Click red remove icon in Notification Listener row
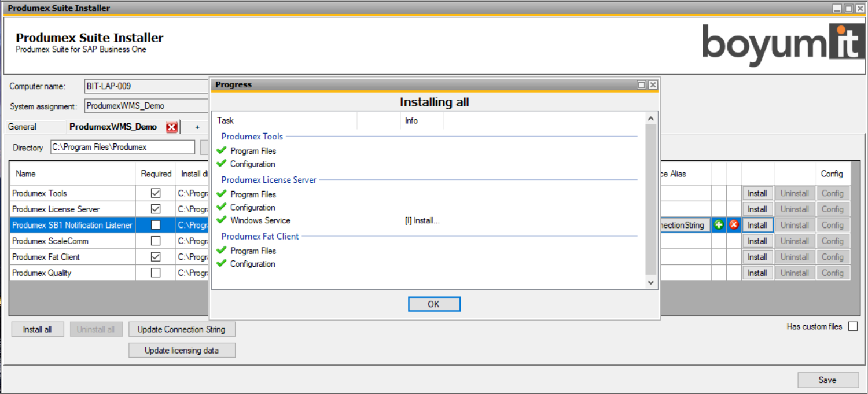 pos(734,225)
